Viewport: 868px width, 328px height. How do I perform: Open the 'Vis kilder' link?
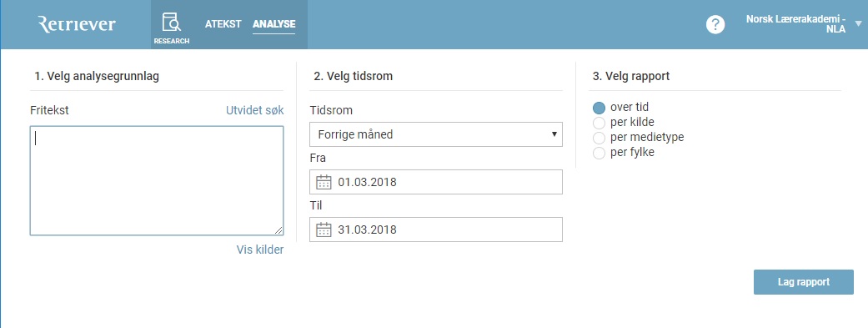pyautogui.click(x=260, y=250)
